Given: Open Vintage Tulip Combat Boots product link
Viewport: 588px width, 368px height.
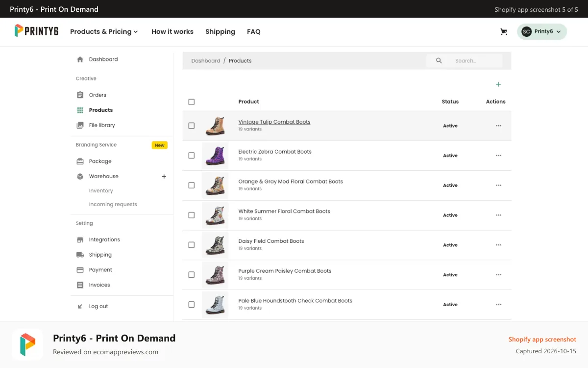Looking at the screenshot, I should 274,122.
